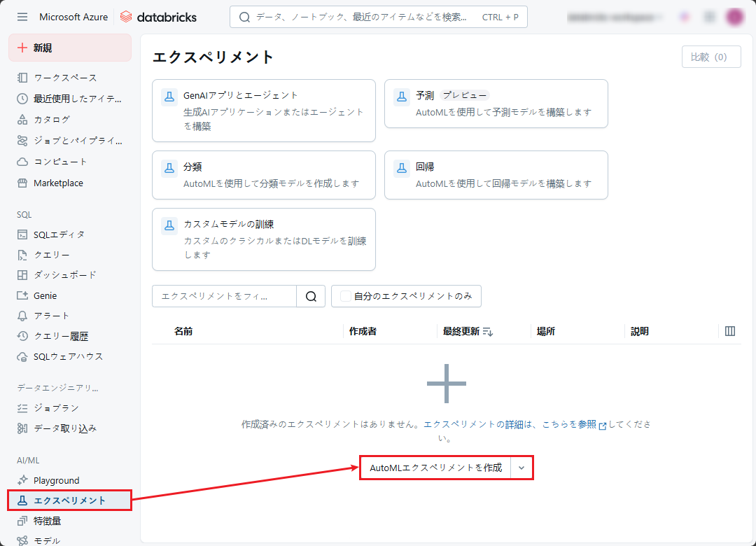Click the experiment filter input field

coord(224,296)
